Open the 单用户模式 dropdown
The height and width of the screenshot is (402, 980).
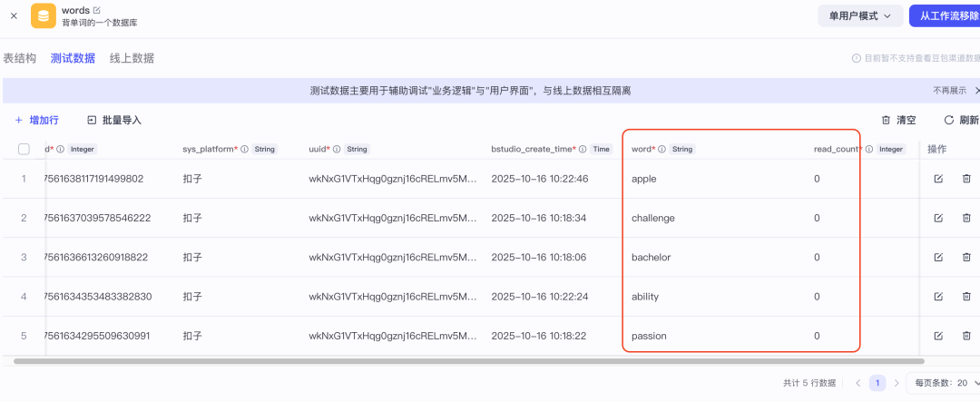(860, 16)
